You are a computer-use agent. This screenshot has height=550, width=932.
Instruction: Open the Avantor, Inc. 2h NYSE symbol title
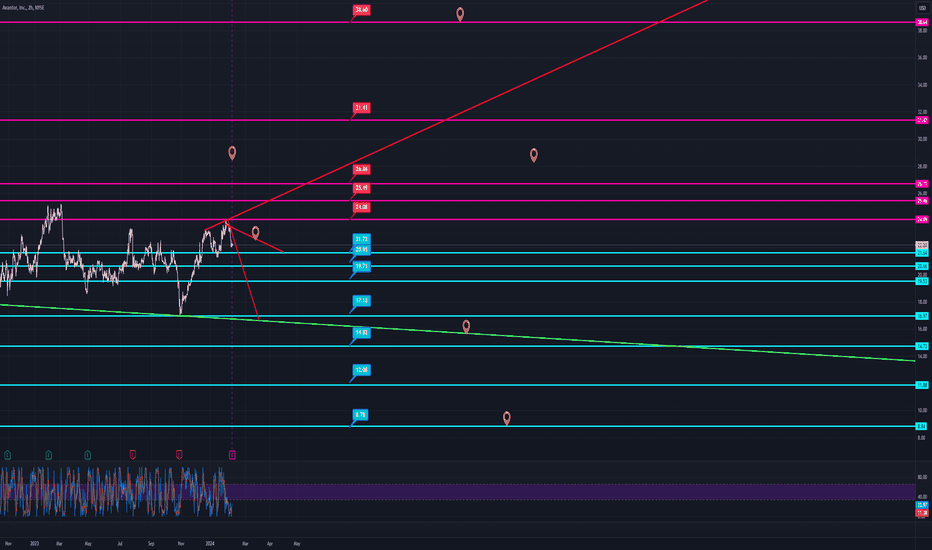[23, 8]
